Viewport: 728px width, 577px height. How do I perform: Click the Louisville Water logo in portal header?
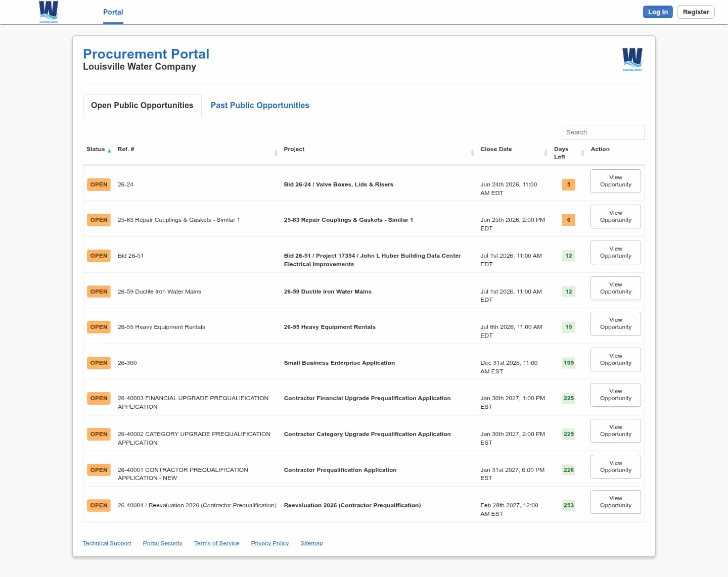pyautogui.click(x=632, y=59)
